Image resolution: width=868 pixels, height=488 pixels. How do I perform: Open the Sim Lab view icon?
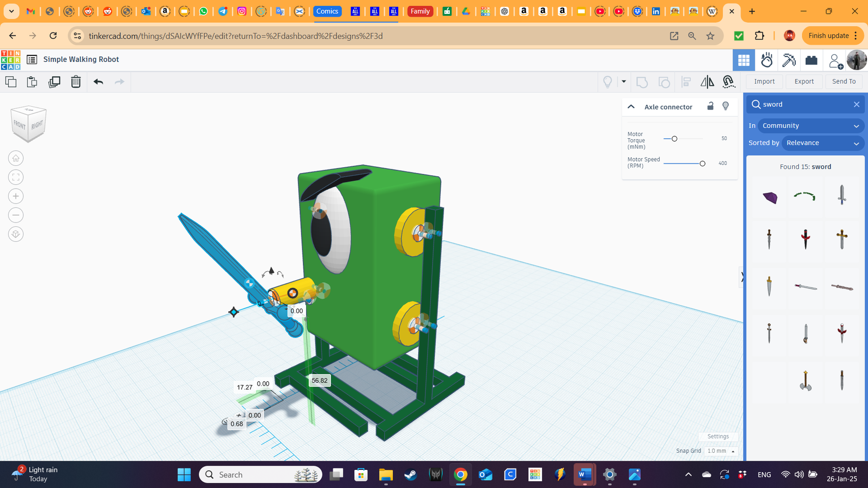tap(766, 60)
